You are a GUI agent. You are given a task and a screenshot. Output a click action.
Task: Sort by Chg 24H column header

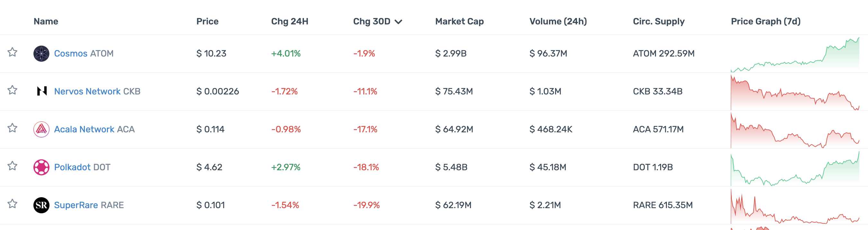coord(289,22)
